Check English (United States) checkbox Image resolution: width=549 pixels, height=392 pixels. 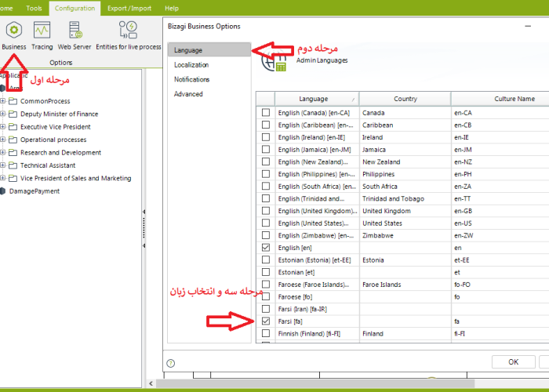(x=266, y=223)
